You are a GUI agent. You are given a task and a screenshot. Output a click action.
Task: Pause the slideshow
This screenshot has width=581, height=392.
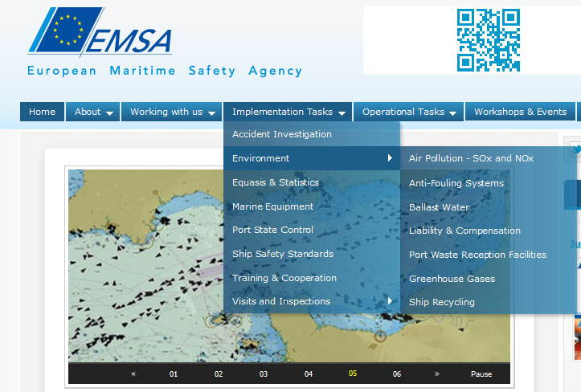coord(481,374)
